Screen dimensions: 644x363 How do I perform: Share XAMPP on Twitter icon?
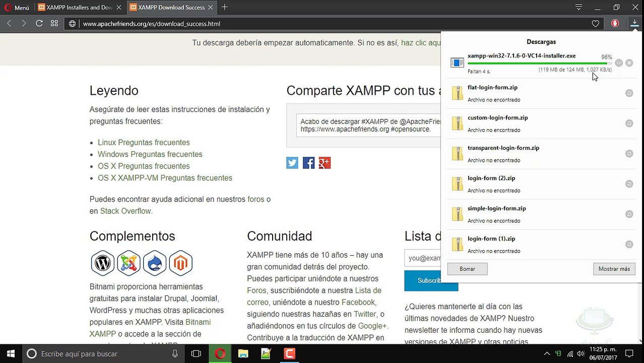tap(292, 163)
